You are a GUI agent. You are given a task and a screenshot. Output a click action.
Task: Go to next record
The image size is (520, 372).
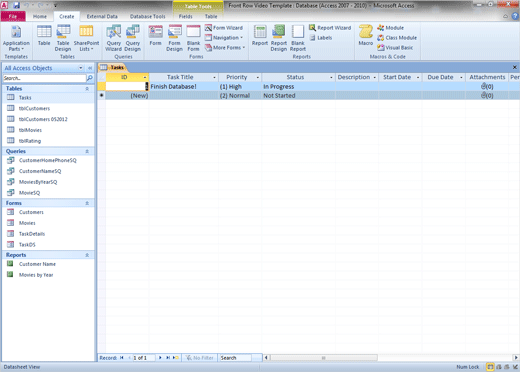(x=160, y=358)
